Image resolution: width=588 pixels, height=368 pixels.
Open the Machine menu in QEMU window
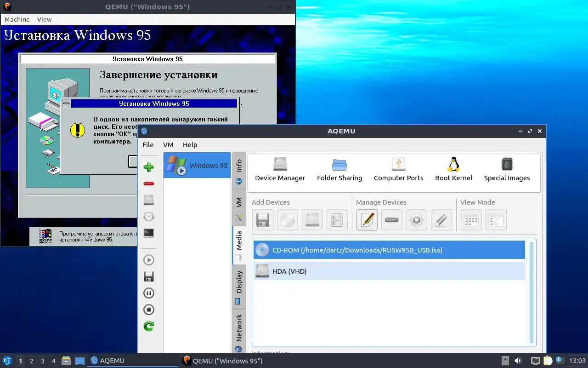pyautogui.click(x=17, y=19)
